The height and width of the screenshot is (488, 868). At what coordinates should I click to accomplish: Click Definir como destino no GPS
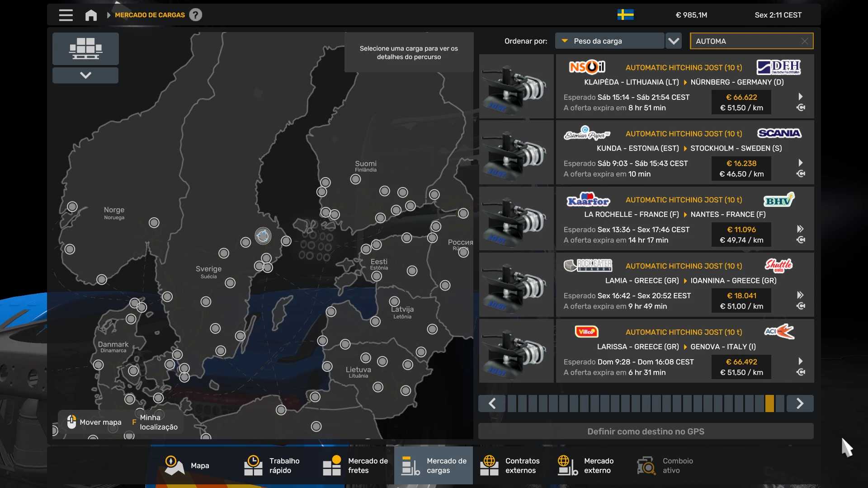[646, 431]
